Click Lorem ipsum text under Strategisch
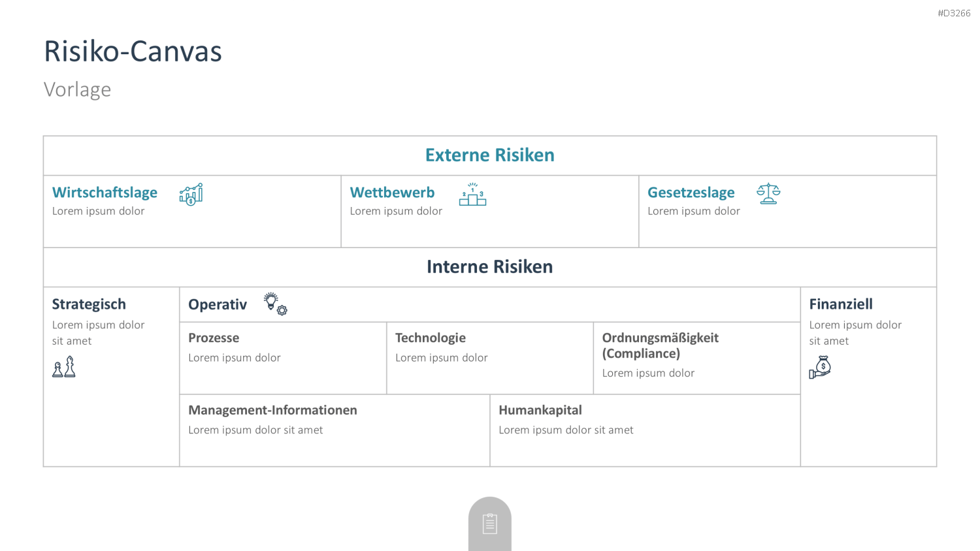This screenshot has width=980, height=551. click(x=98, y=333)
